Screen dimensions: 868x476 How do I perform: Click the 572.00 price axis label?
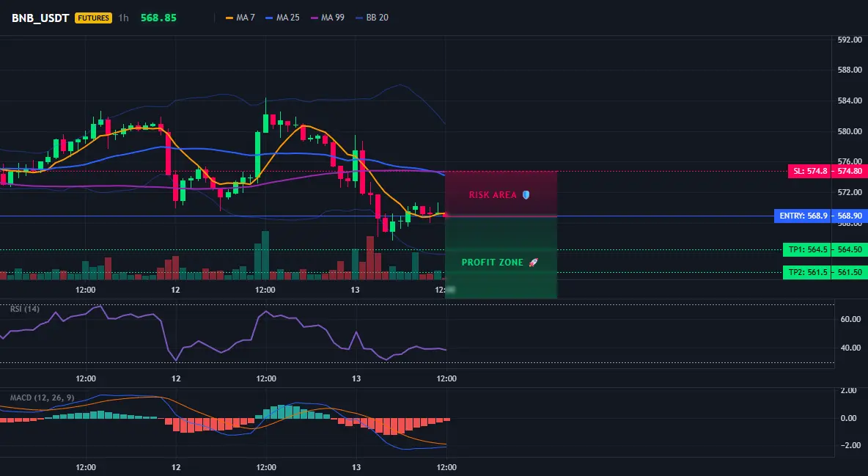coord(850,192)
